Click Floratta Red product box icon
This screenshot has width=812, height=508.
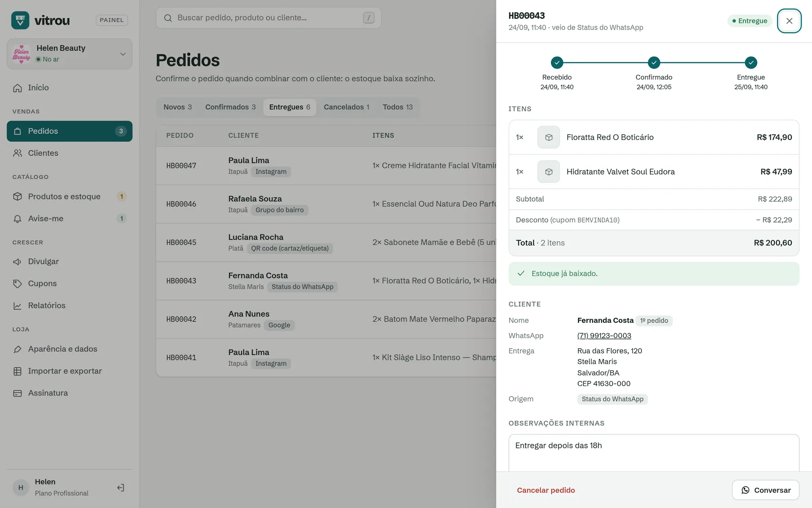tap(549, 137)
